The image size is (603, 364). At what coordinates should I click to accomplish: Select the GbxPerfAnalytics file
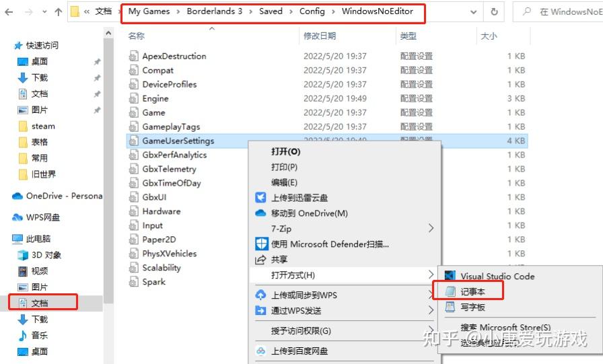[x=174, y=155]
